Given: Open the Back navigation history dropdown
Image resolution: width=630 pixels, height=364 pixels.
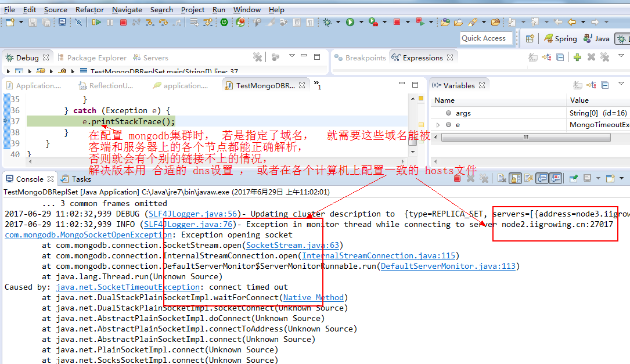Looking at the screenshot, I should (x=583, y=23).
